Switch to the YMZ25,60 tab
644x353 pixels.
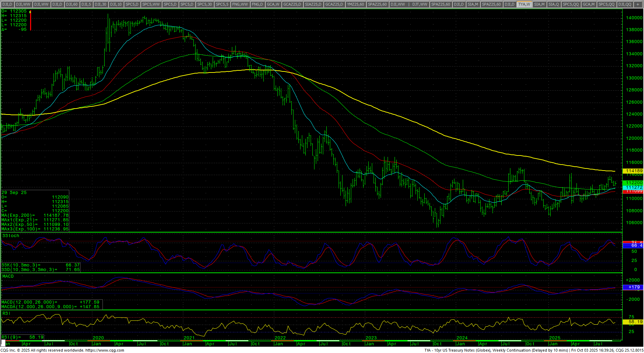[355, 4]
